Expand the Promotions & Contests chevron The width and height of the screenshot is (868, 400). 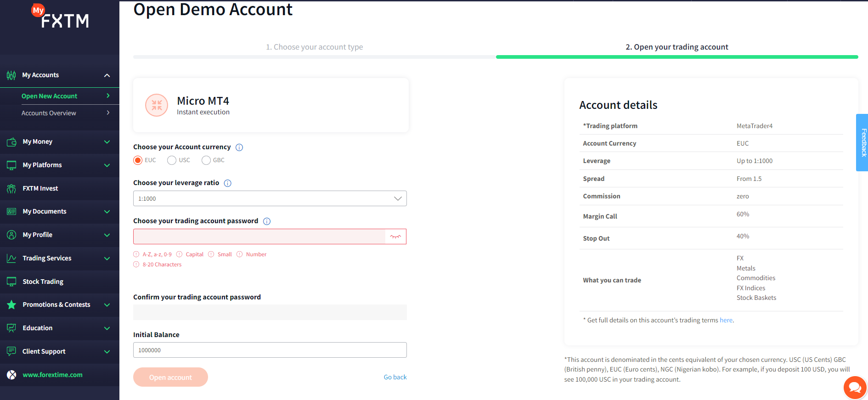click(x=107, y=305)
